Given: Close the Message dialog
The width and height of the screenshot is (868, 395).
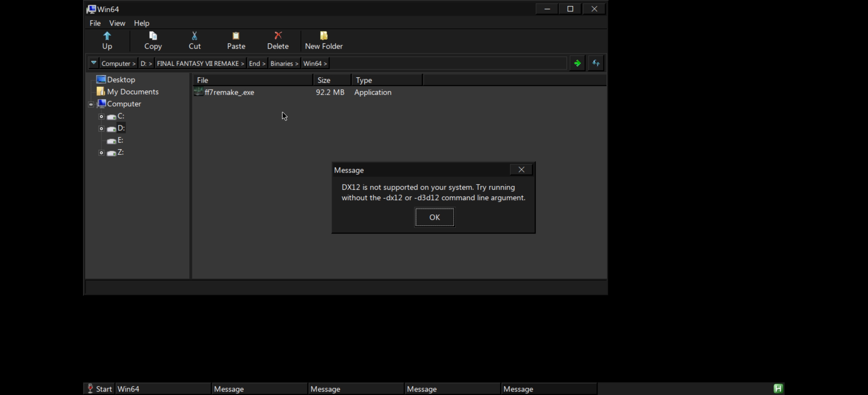Looking at the screenshot, I should [521, 170].
